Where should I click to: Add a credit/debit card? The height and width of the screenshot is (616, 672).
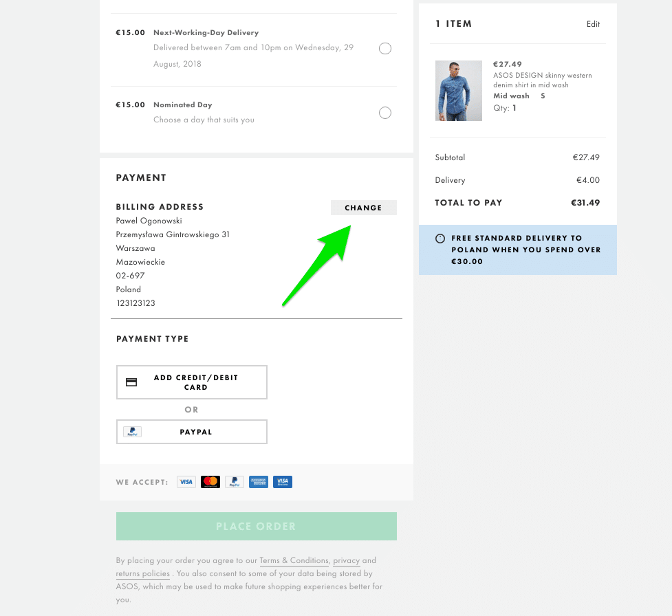coord(192,382)
